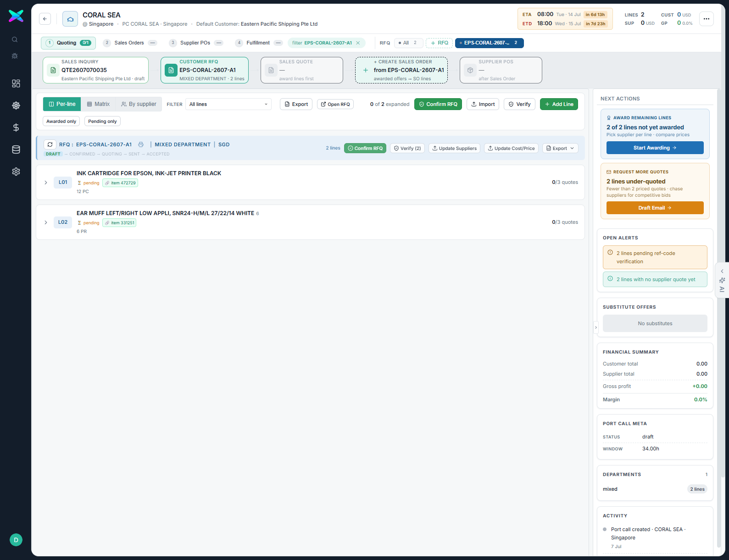This screenshot has height=560, width=729.
Task: Select the All RFQ chip
Action: [408, 43]
